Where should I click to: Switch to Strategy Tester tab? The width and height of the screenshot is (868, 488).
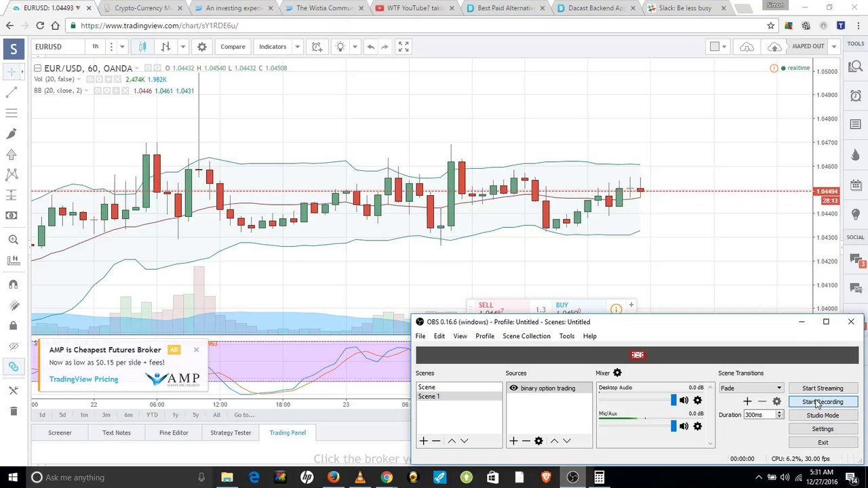[x=231, y=432]
